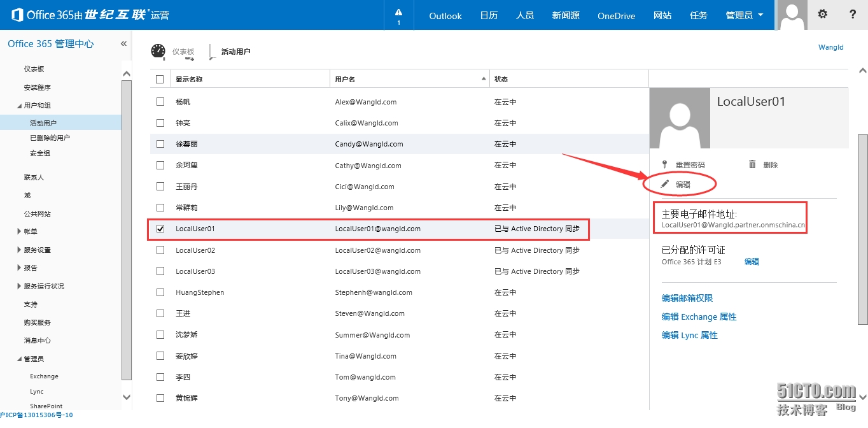Viewport: 868px width, 428px height.
Task: Uncheck the LocalUser01 checkbox
Action: 160,229
